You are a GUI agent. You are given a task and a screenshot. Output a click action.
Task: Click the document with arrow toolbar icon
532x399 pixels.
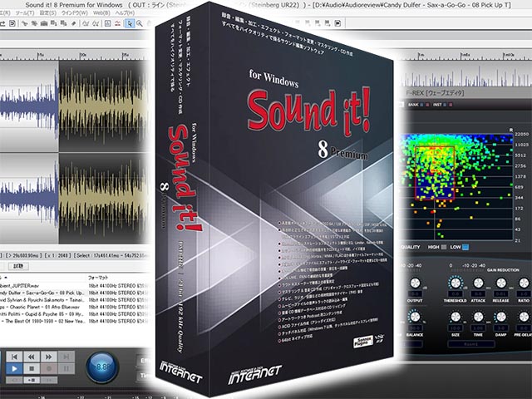click(12, 23)
